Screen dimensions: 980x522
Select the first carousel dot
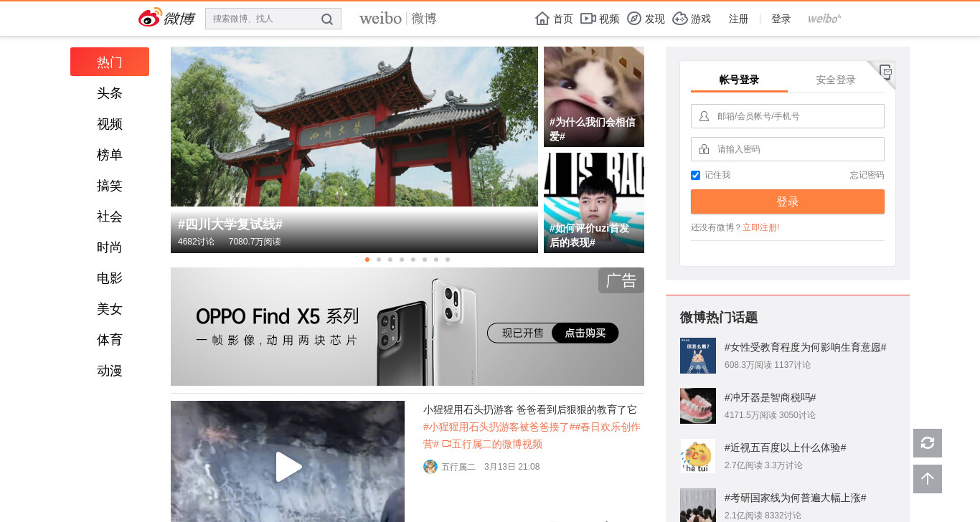367,260
